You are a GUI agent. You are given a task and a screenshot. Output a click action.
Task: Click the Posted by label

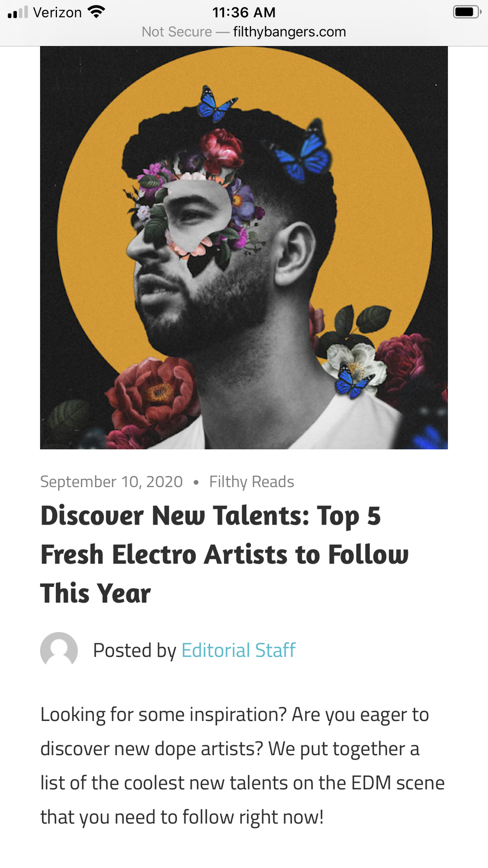pos(134,650)
